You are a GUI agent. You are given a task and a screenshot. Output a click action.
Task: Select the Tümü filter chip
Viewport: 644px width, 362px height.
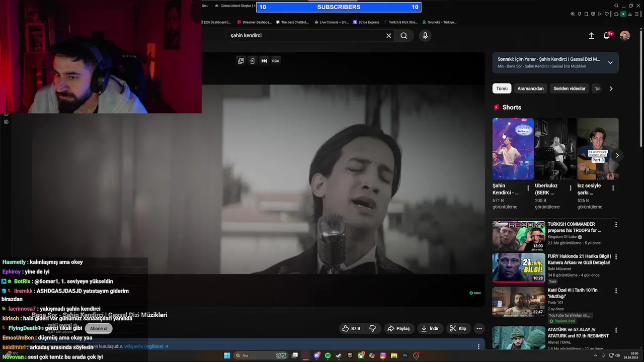tap(502, 88)
